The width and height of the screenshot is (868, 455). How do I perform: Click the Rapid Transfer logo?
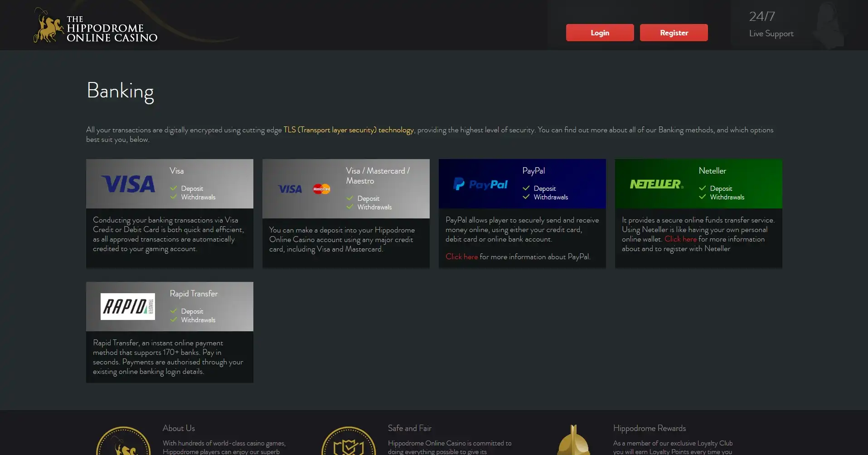pos(128,306)
